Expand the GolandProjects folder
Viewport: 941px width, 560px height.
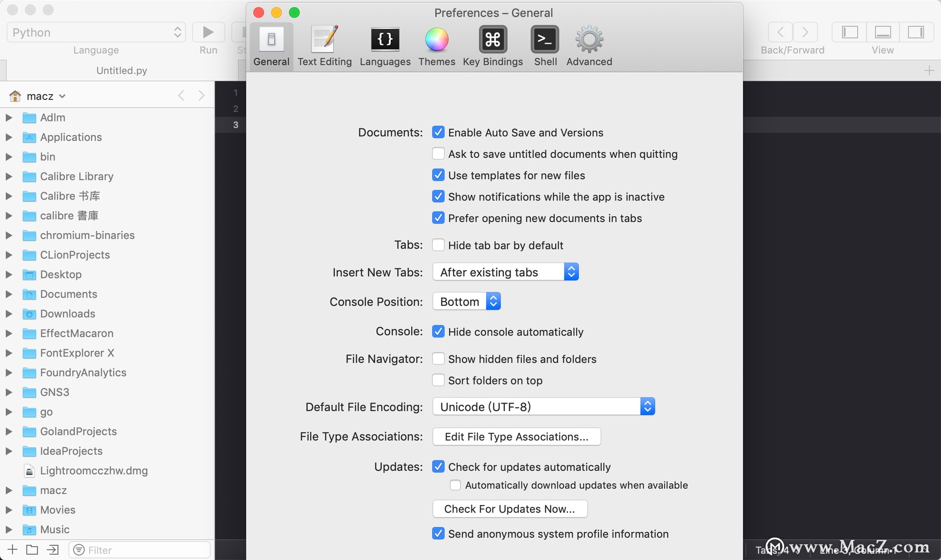[x=9, y=432]
